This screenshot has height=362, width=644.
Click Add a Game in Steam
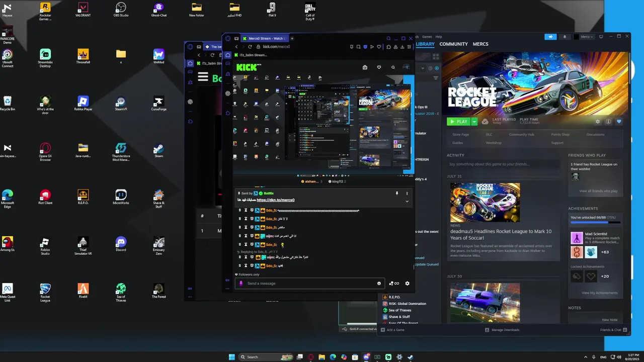coord(392,330)
